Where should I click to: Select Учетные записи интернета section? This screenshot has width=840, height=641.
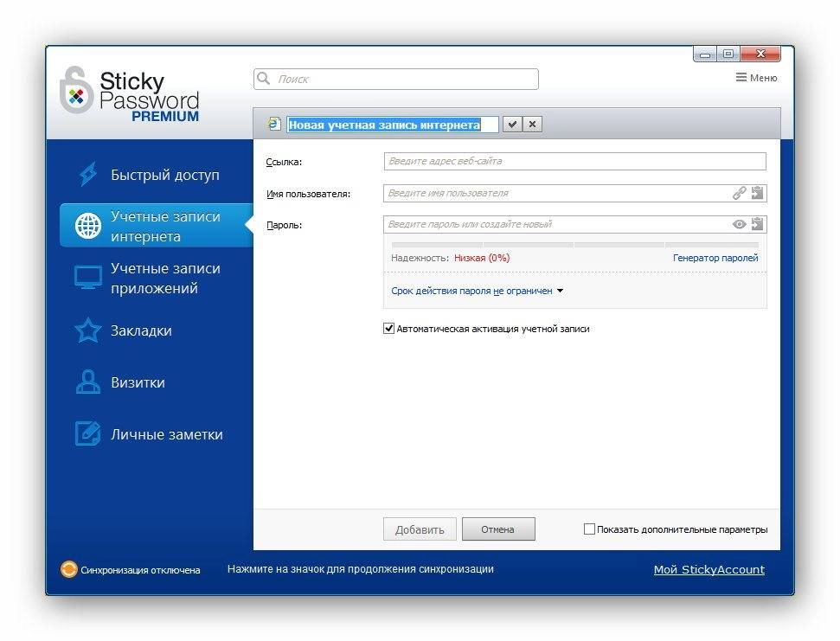coord(156,226)
